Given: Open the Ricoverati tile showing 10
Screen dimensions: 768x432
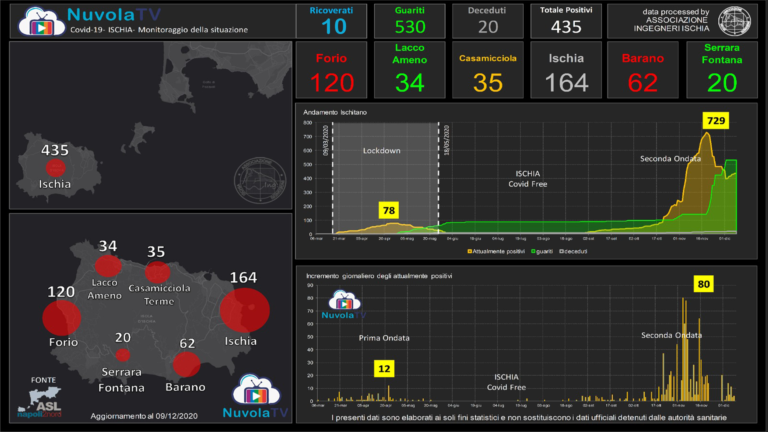Looking at the screenshot, I should [x=330, y=20].
